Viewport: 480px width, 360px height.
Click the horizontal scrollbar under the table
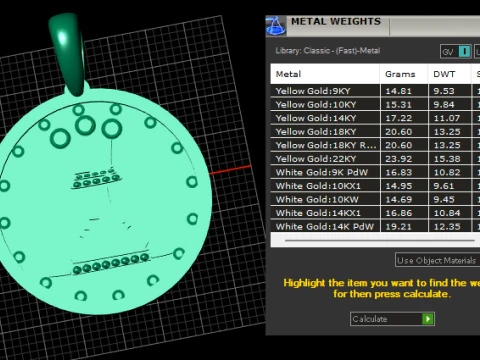380,240
